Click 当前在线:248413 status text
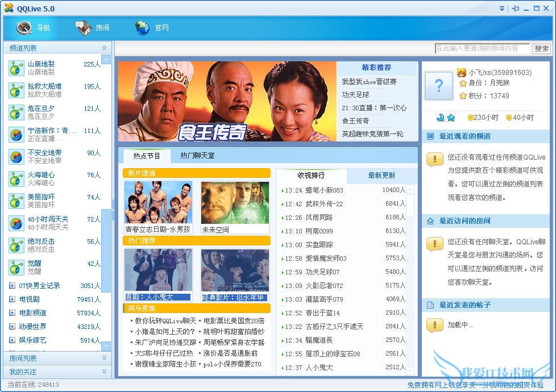This screenshot has width=556, height=392. pos(34,385)
